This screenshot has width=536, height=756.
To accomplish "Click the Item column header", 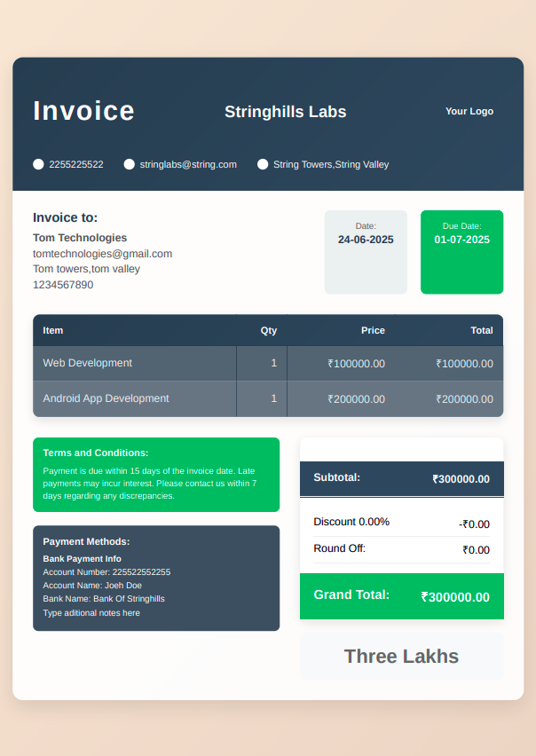I will (53, 330).
